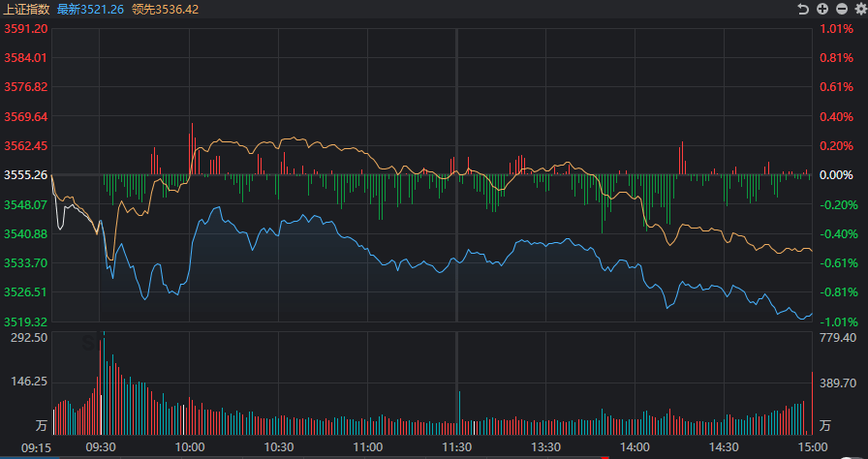Screen dimensions: 868x459
Task: Click the 13:30 time label
Action: 545,446
